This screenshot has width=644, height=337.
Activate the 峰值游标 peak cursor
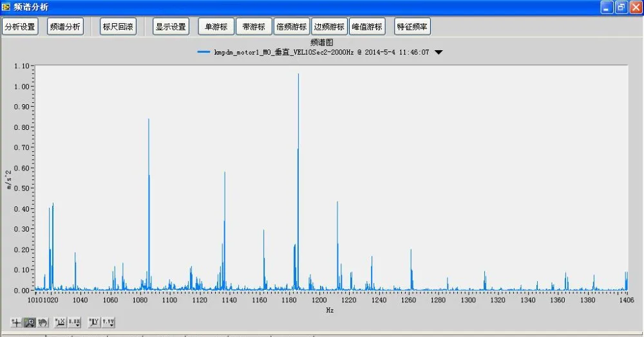pos(367,27)
